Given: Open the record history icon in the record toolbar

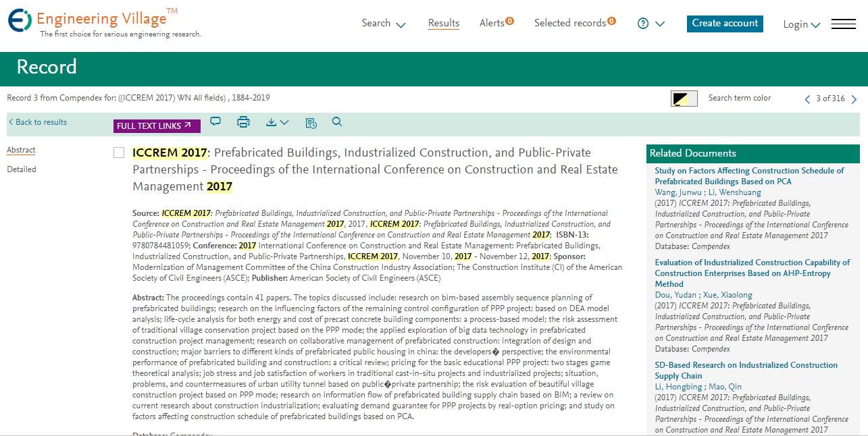Looking at the screenshot, I should [311, 122].
